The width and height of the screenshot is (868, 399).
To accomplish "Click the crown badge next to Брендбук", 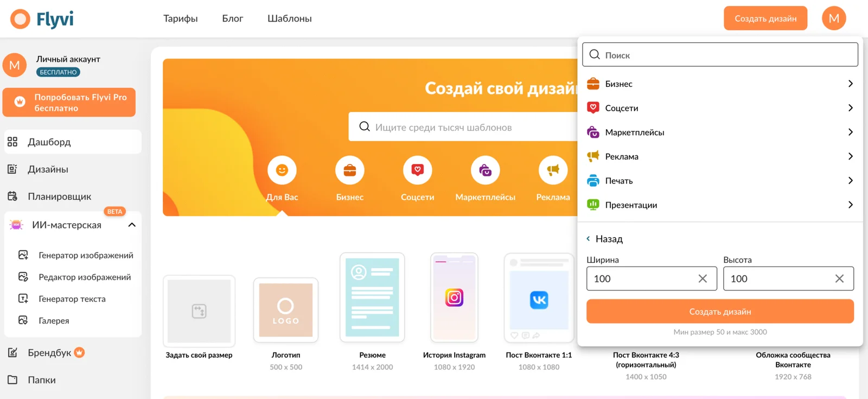I will [x=79, y=352].
